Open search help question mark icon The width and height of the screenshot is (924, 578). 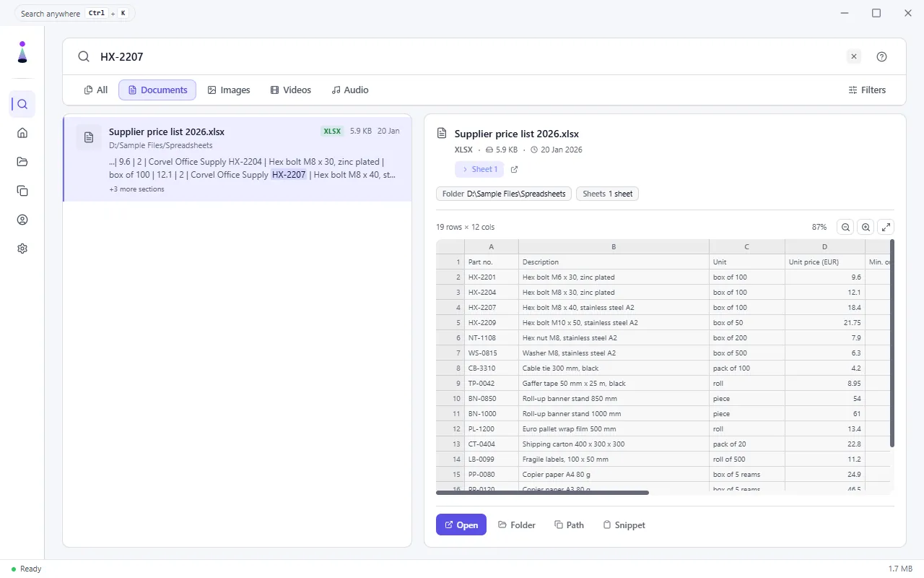coord(881,56)
